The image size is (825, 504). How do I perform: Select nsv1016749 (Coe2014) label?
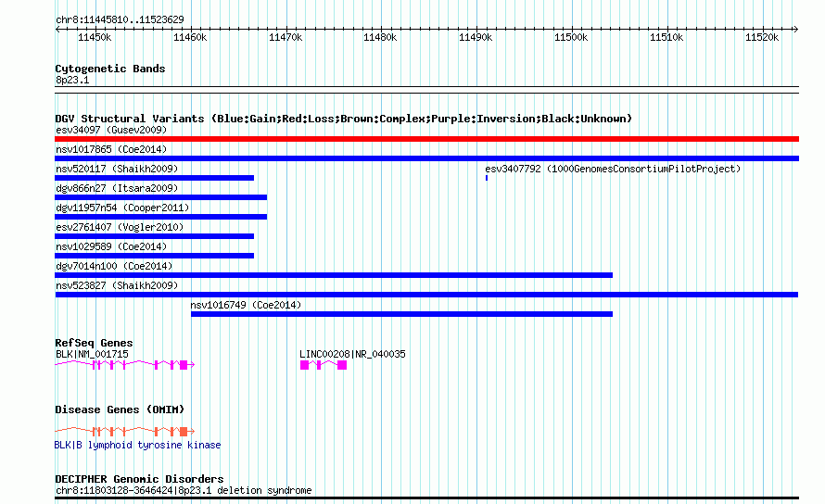point(246,305)
